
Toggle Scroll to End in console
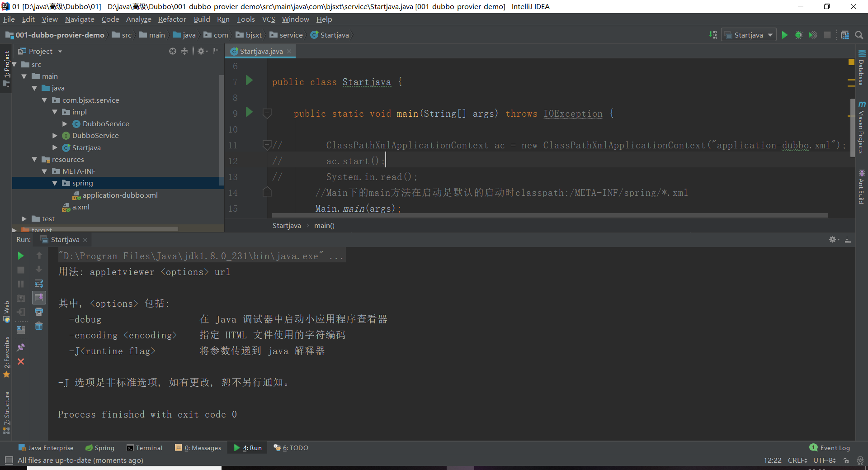(x=39, y=298)
